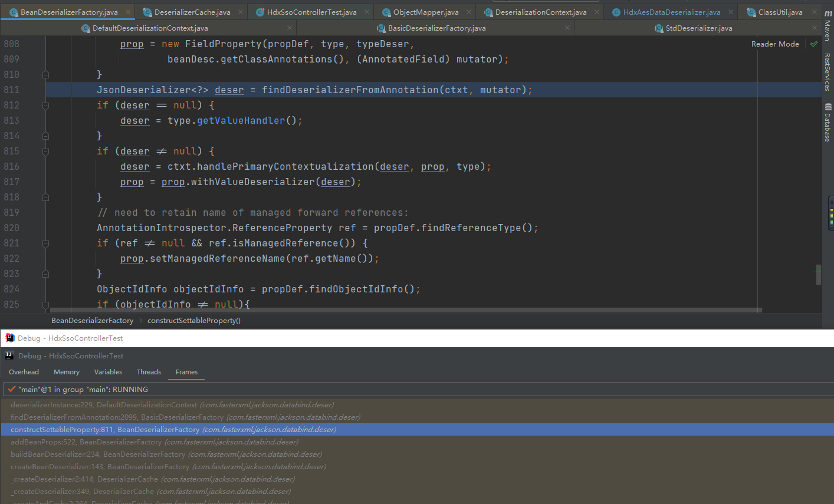Close the DeserializationContext.java tab
Screen dimensions: 834x504
(597, 12)
